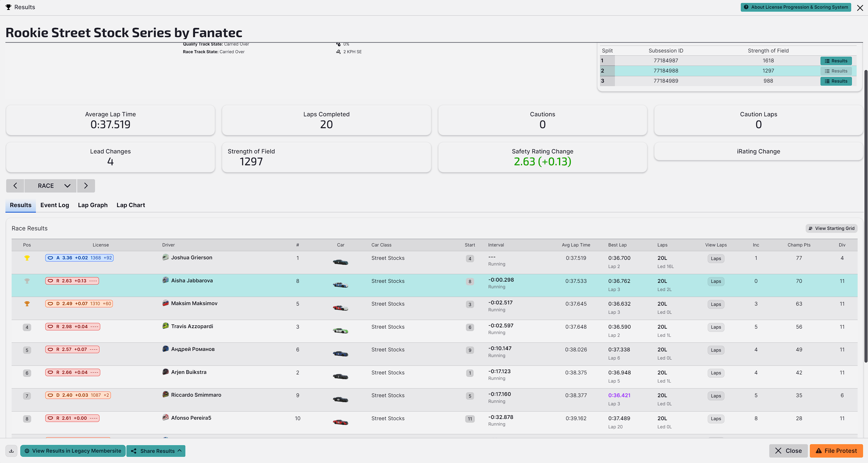Open the RACE session dropdown

click(50, 186)
